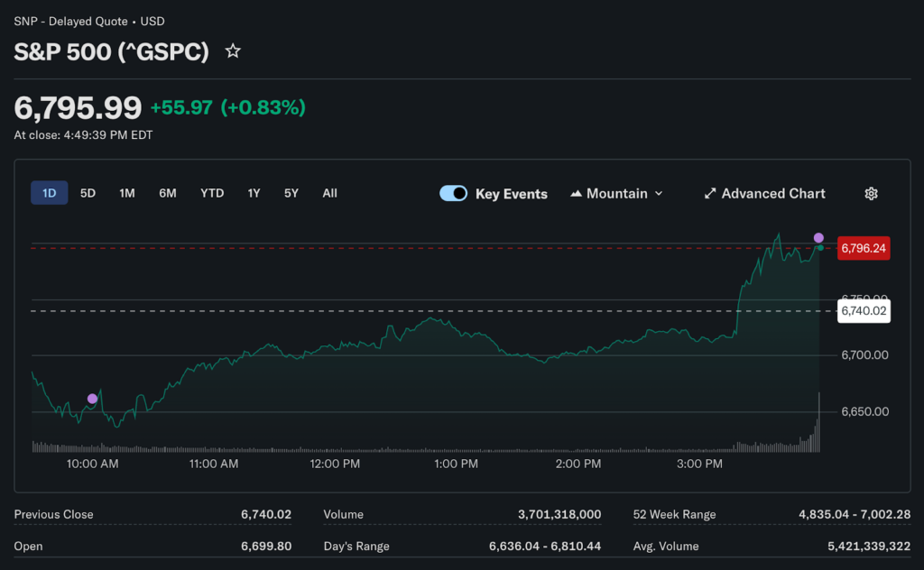View the 5Y time range chart
This screenshot has height=570, width=924.
tap(291, 193)
